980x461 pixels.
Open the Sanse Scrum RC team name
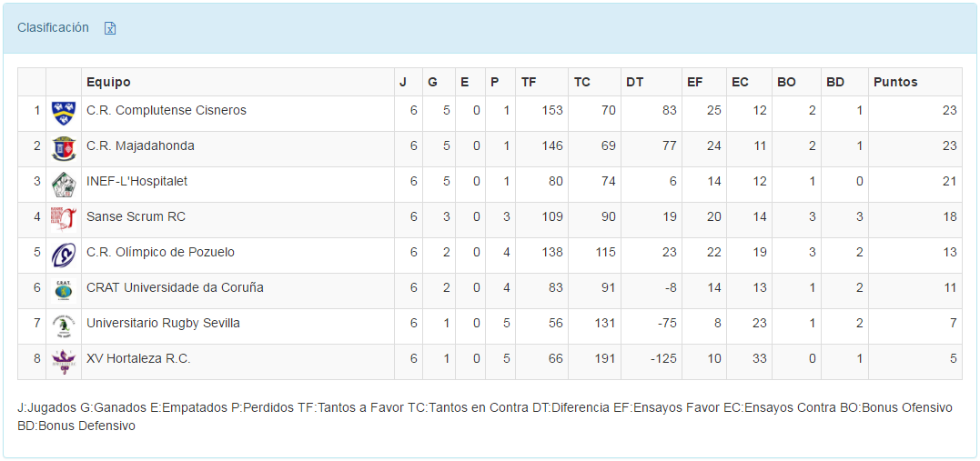[x=136, y=216]
